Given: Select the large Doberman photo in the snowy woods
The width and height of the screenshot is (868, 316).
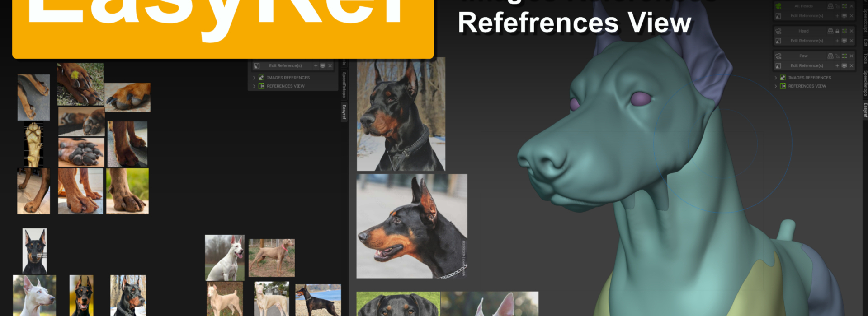Looking at the screenshot, I should click(401, 114).
